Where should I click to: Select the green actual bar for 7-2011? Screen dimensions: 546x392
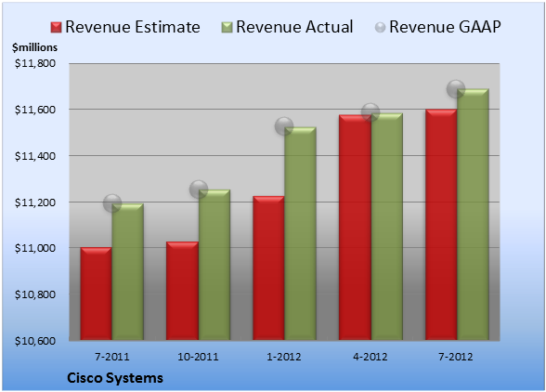click(128, 272)
